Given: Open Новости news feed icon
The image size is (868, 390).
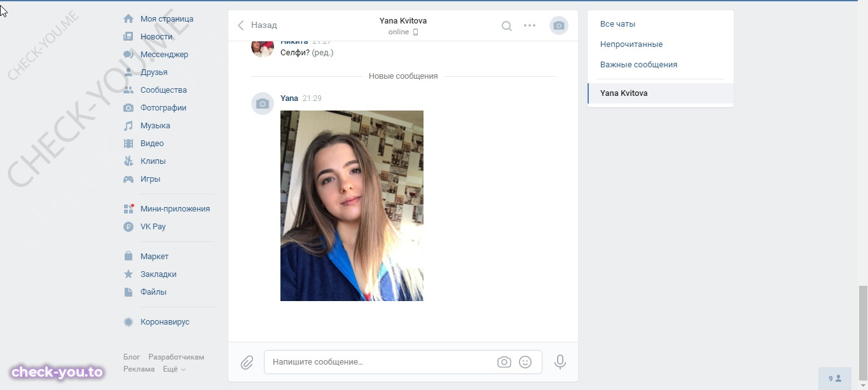Looking at the screenshot, I should coord(128,37).
